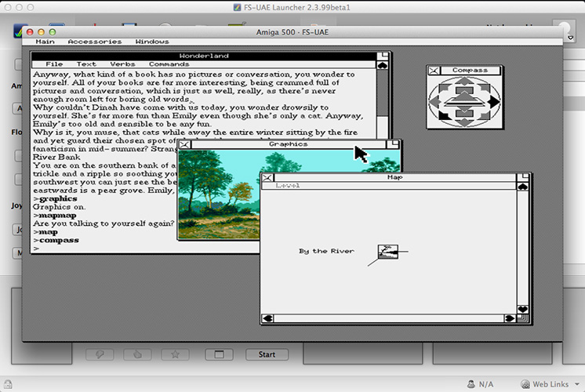This screenshot has height=392, width=585.
Task: Click the star favorite button in launcher
Action: coord(174,354)
